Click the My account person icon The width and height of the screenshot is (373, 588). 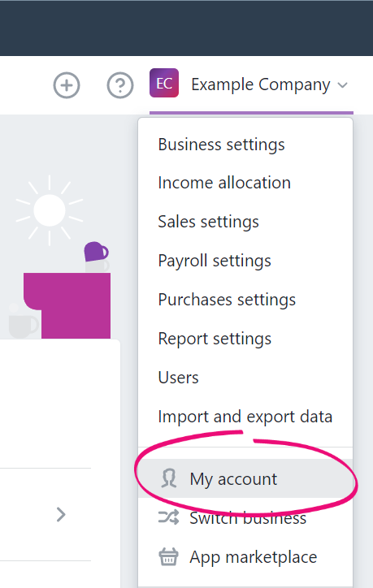[169, 478]
